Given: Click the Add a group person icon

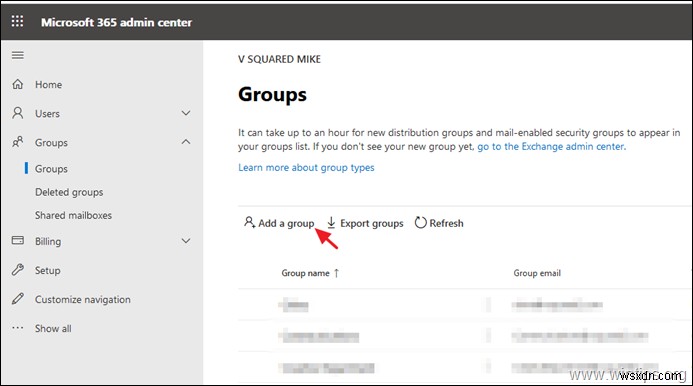Looking at the screenshot, I should coord(249,222).
